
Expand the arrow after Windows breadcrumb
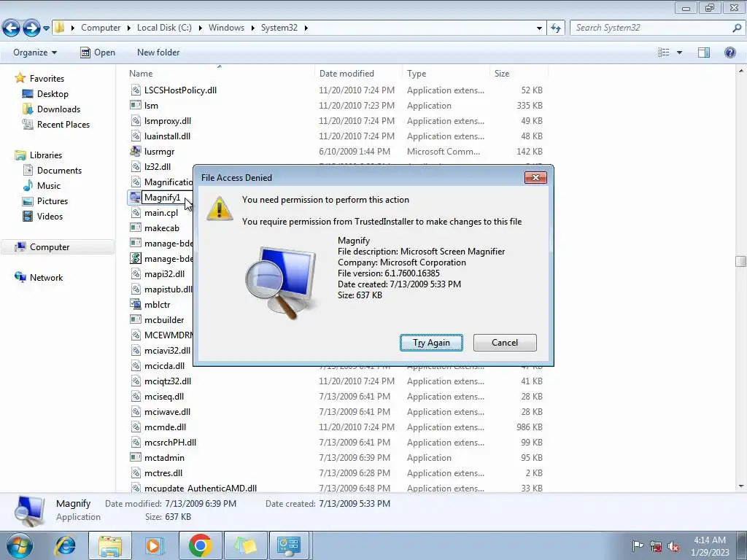click(x=252, y=28)
